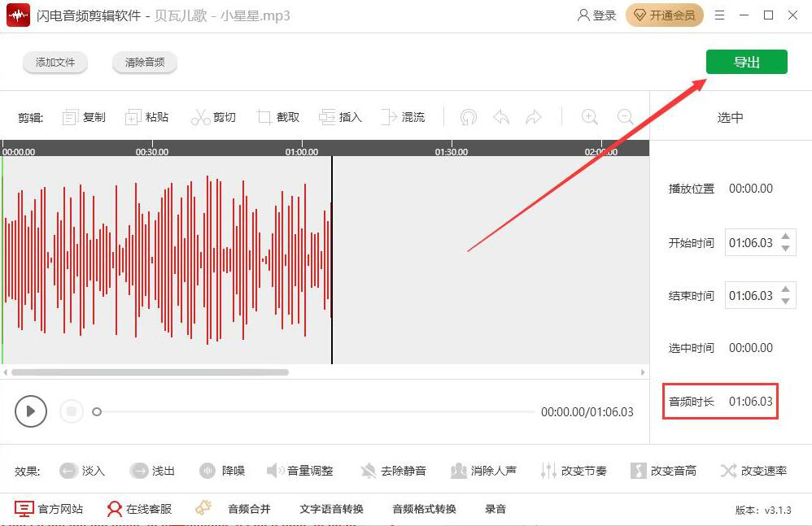Image resolution: width=812 pixels, height=526 pixels.
Task: Start playback with the play button
Action: tap(31, 411)
